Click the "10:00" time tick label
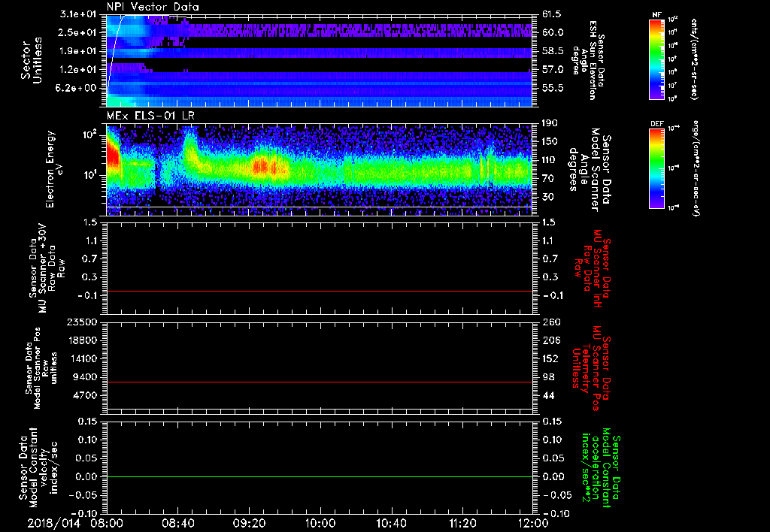Viewport: 770px width, 532px height. point(320,523)
